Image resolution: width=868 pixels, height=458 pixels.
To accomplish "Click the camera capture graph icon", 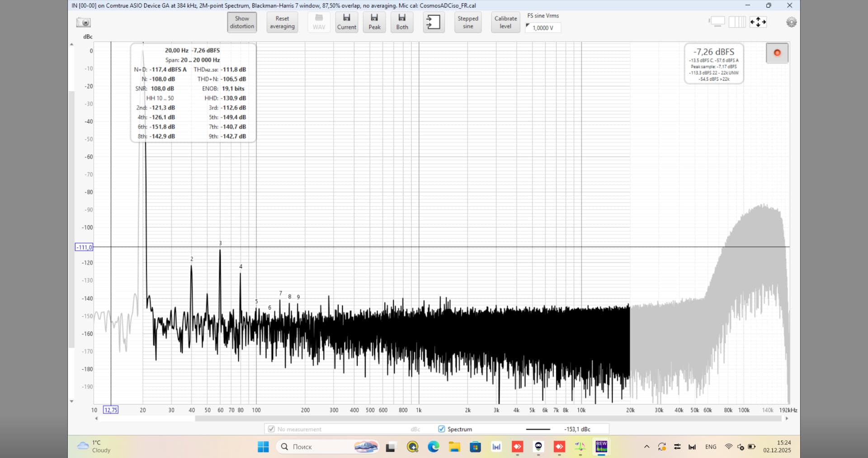I will (x=84, y=22).
